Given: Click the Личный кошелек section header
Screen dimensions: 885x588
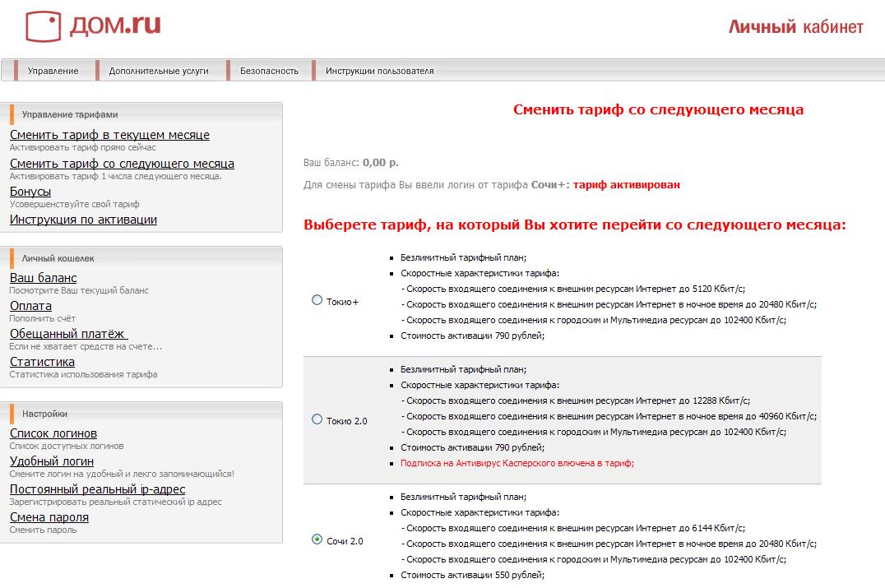Looking at the screenshot, I should [x=58, y=258].
